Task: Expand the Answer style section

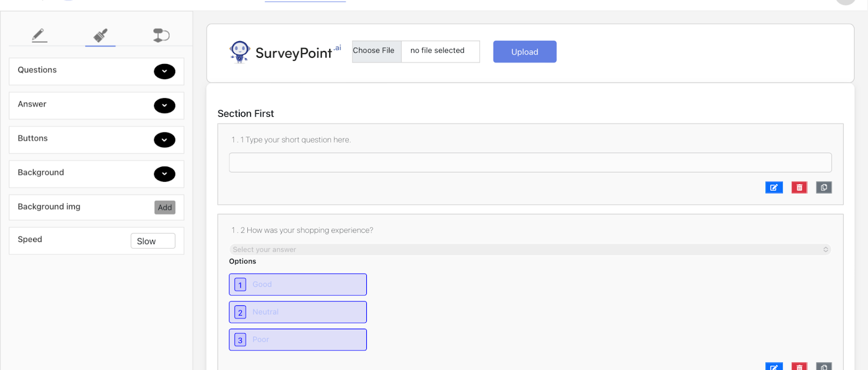Action: coord(164,106)
